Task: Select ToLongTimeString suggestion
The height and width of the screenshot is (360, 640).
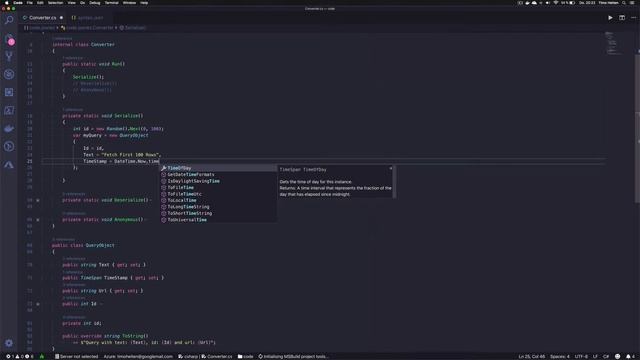Action: pos(218,207)
